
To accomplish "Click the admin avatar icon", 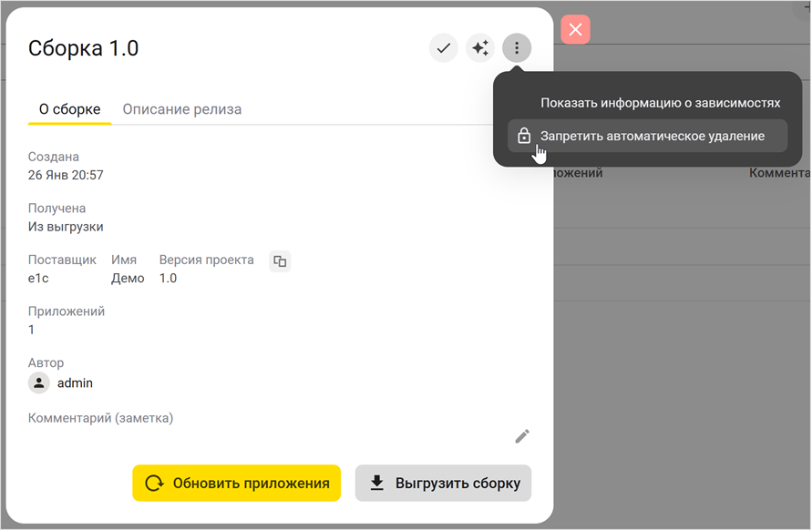I will pyautogui.click(x=38, y=382).
